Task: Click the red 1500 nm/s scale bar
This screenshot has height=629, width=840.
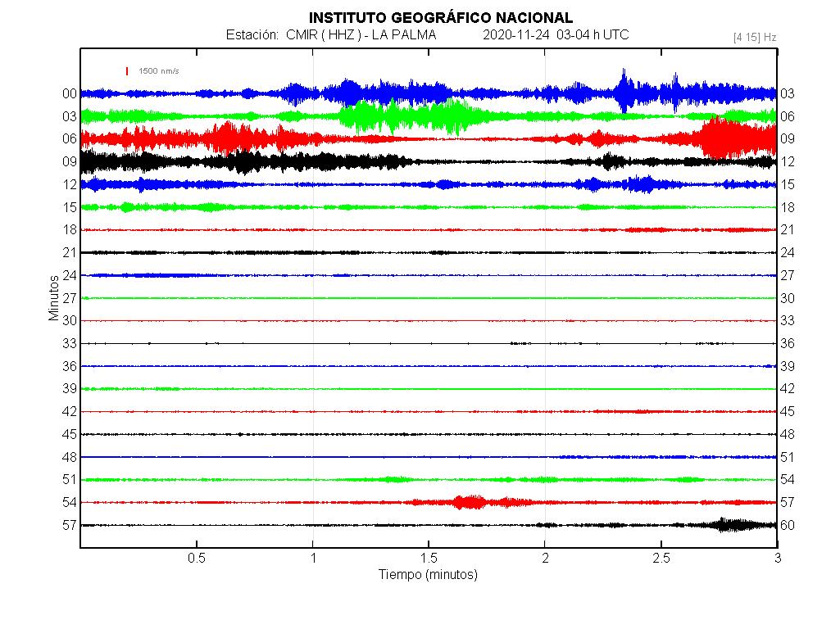Action: [x=127, y=71]
